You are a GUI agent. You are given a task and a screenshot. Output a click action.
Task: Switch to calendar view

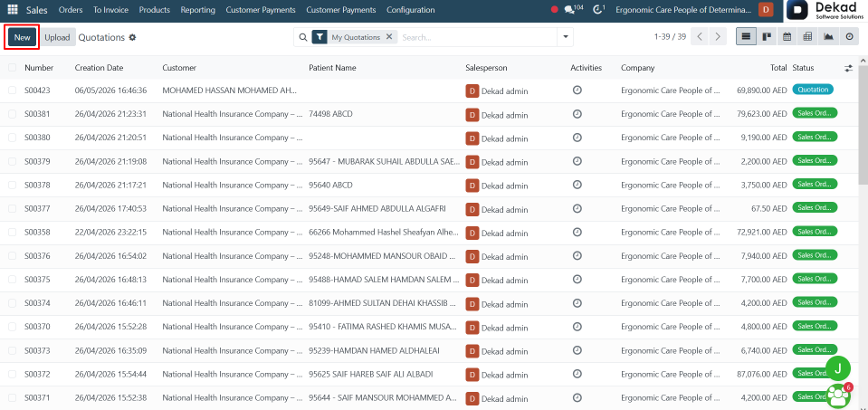[x=787, y=37]
